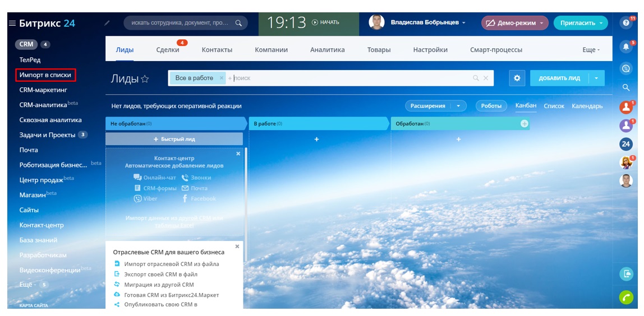The height and width of the screenshot is (316, 644).
Task: Open Задачи и Проекты in sidebar
Action: (x=47, y=135)
